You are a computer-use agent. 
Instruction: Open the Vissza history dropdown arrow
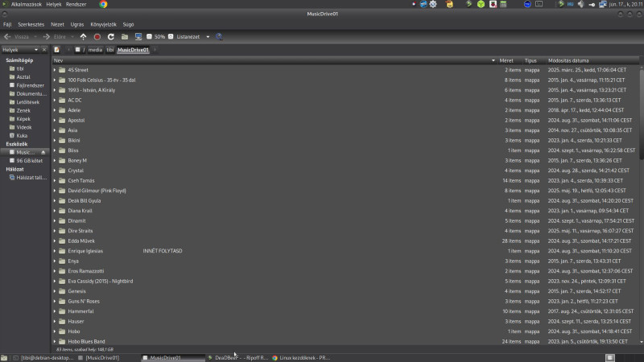[35, 37]
